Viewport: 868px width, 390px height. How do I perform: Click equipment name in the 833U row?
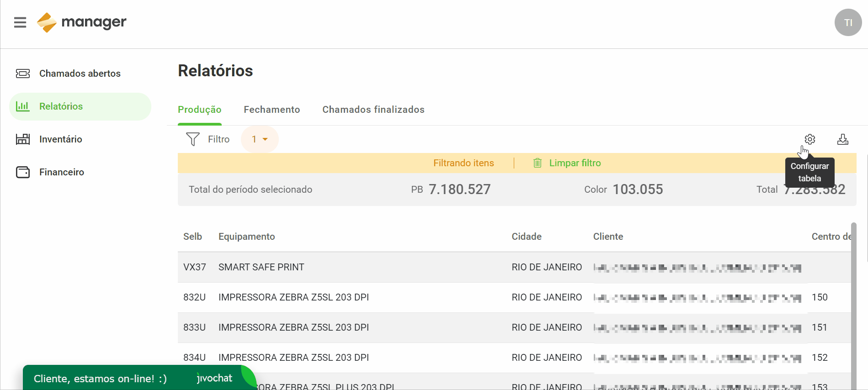pos(293,327)
